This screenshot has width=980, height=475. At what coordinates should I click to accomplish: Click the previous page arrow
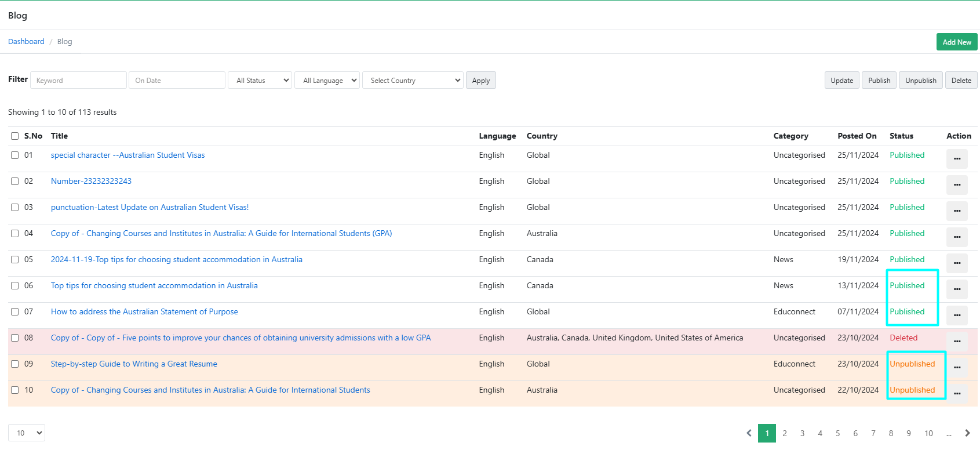pos(749,433)
